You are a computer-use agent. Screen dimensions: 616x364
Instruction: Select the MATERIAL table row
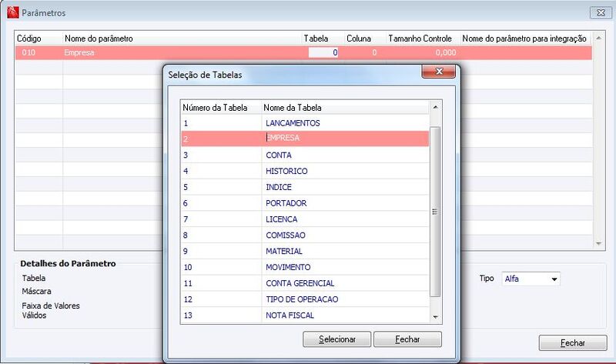[x=305, y=252]
